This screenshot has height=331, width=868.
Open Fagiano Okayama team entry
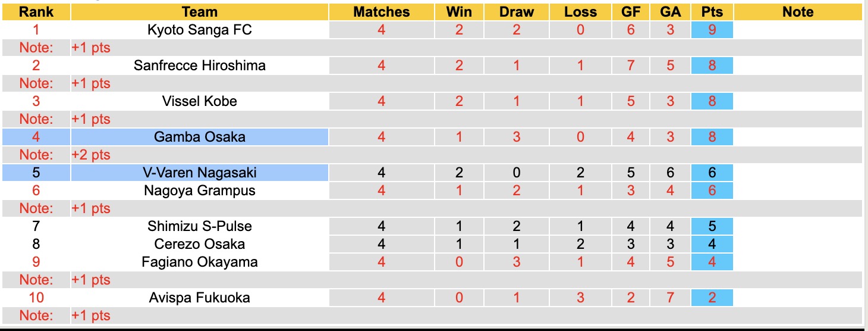click(199, 262)
